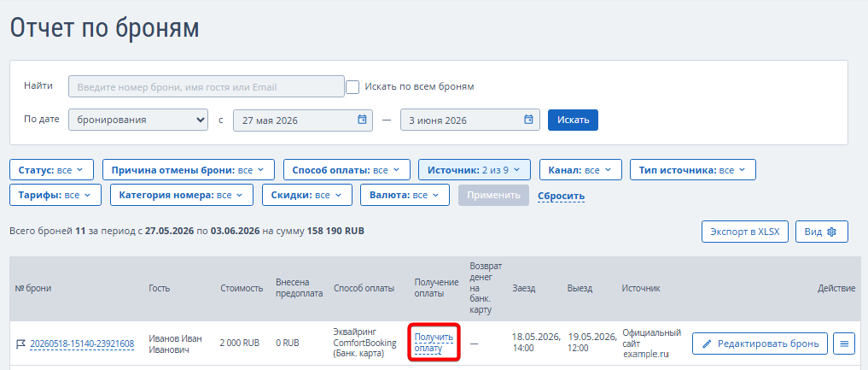Click the Применить button
The height and width of the screenshot is (370, 868).
coord(494,195)
